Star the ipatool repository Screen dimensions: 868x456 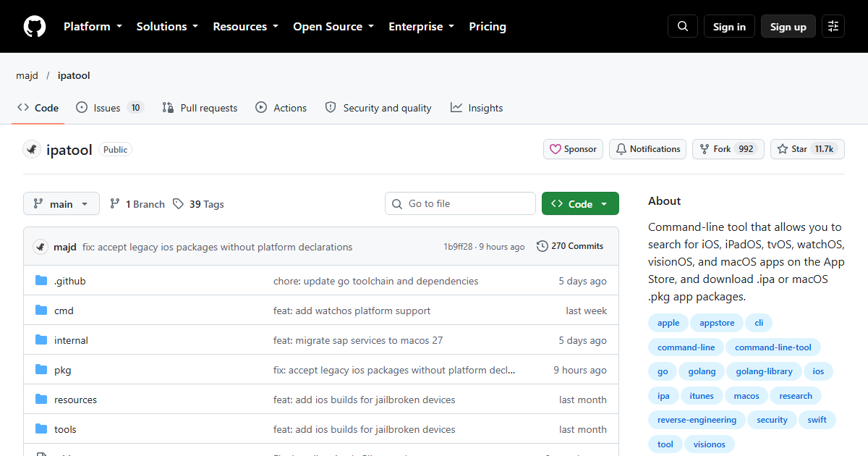point(807,149)
